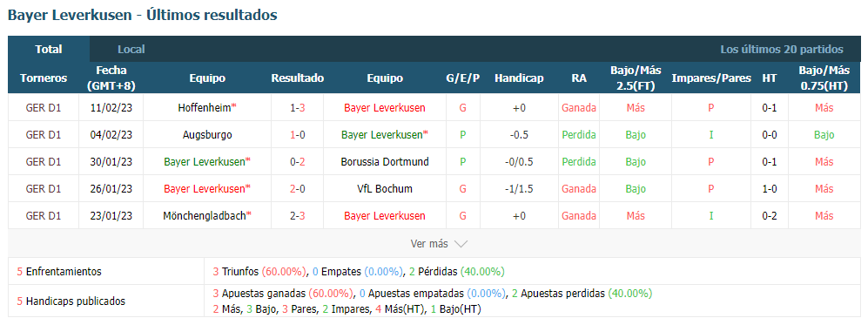Click the 1-0 Augsburgo result
868x325 pixels.
click(x=297, y=134)
